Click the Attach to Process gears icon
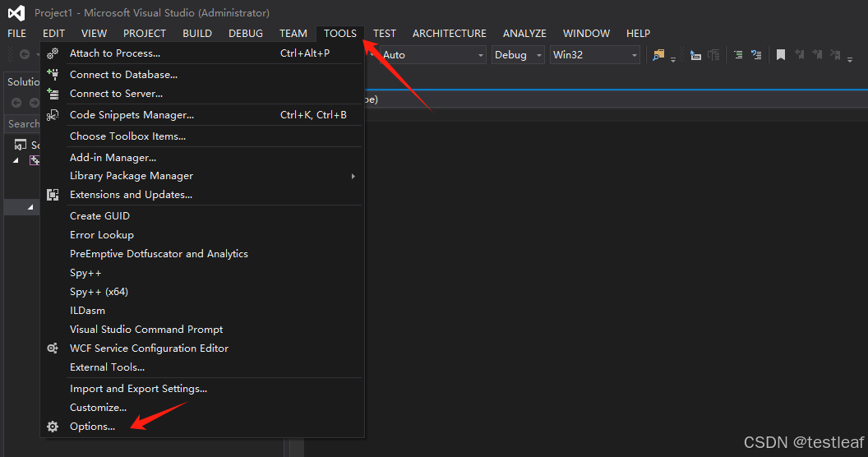Image resolution: width=868 pixels, height=457 pixels. [x=53, y=53]
